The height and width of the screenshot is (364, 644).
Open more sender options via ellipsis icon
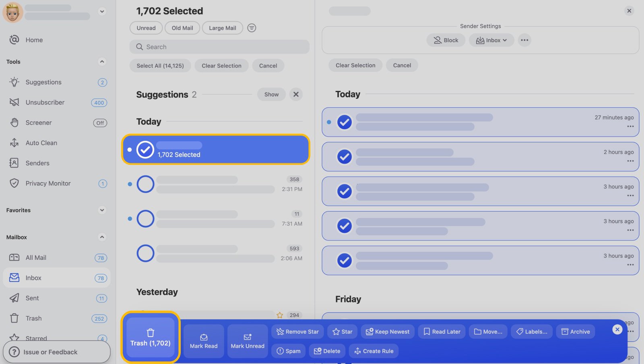524,40
